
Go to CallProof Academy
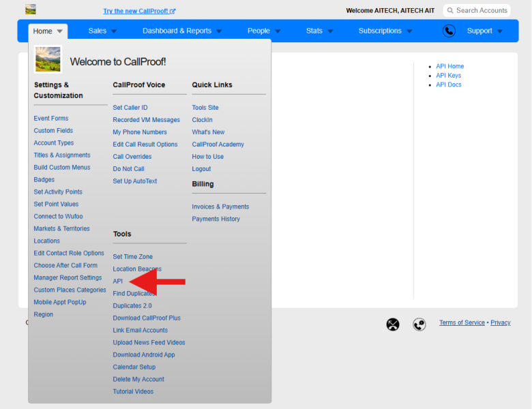click(218, 144)
